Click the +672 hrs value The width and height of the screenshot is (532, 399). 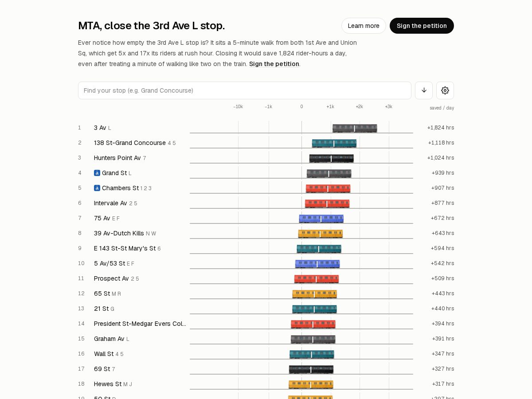[442, 218]
